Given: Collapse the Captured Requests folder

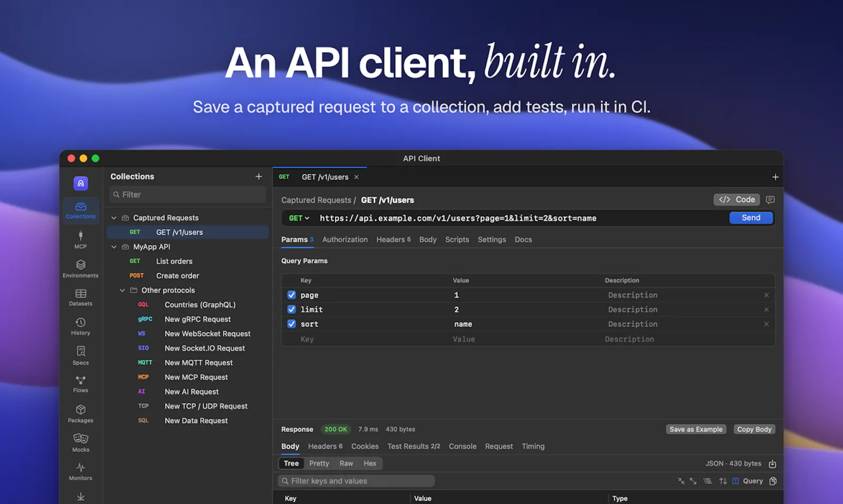Looking at the screenshot, I should [x=114, y=218].
